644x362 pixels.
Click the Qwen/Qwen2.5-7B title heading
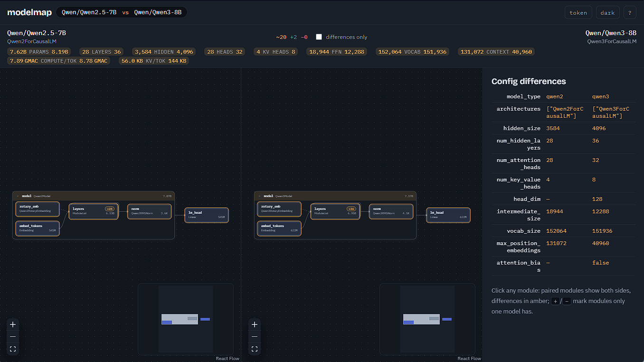click(37, 33)
